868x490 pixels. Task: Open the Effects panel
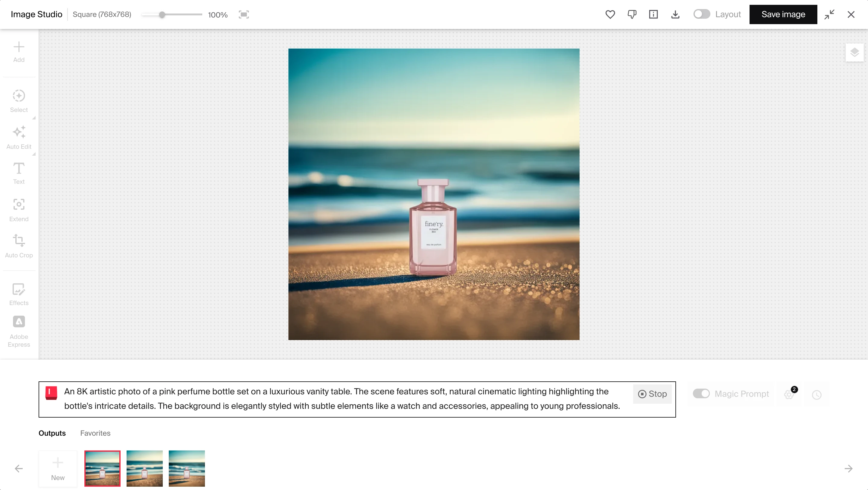click(18, 295)
